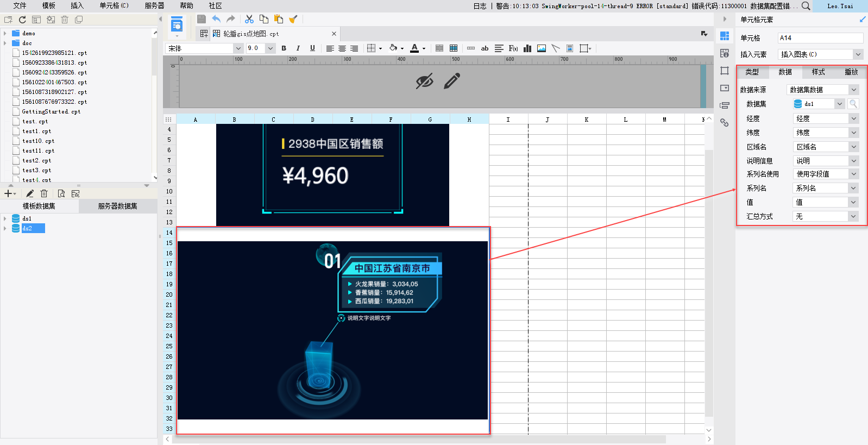Click the preview dataset icon
This screenshot has width=868, height=445.
[61, 193]
